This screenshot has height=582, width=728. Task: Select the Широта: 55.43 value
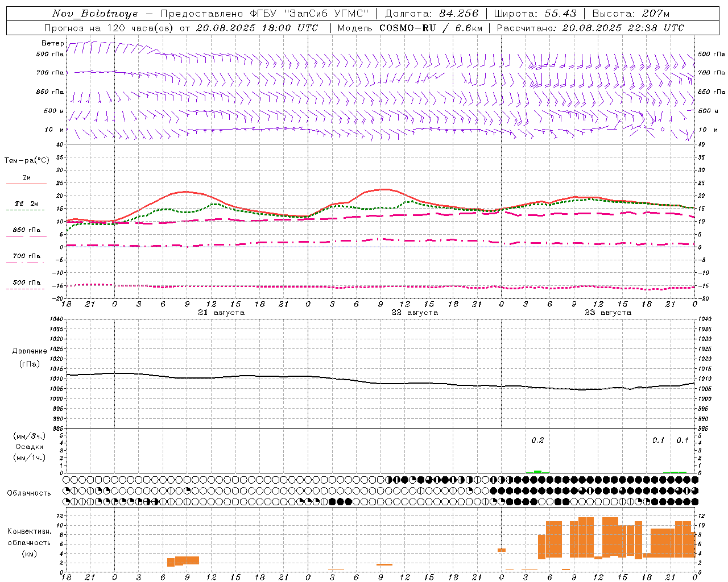[535, 14]
